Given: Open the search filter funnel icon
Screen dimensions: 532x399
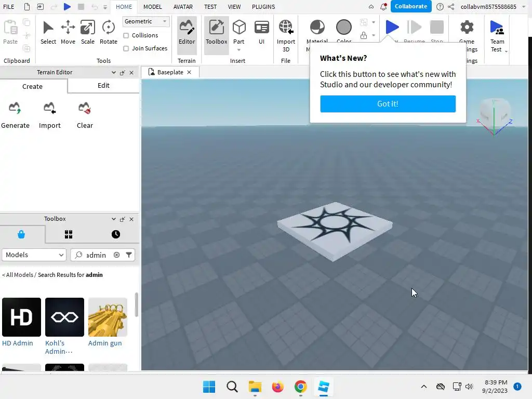Looking at the screenshot, I should (129, 255).
